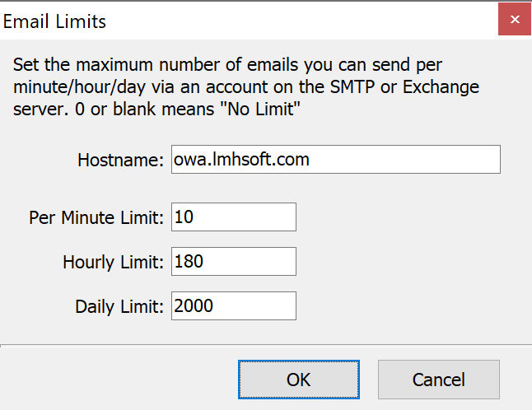The width and height of the screenshot is (532, 410).
Task: Focus the Per Minute Limit field
Action: point(234,217)
